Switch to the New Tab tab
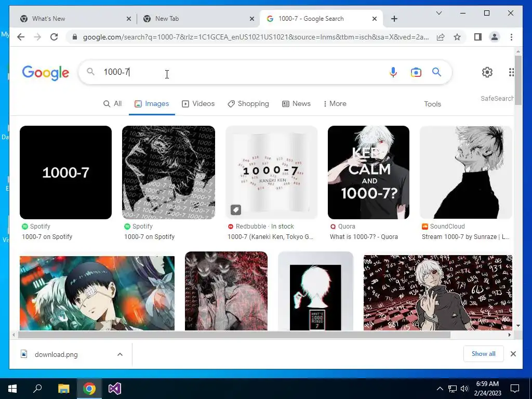This screenshot has height=399, width=532. 198,19
